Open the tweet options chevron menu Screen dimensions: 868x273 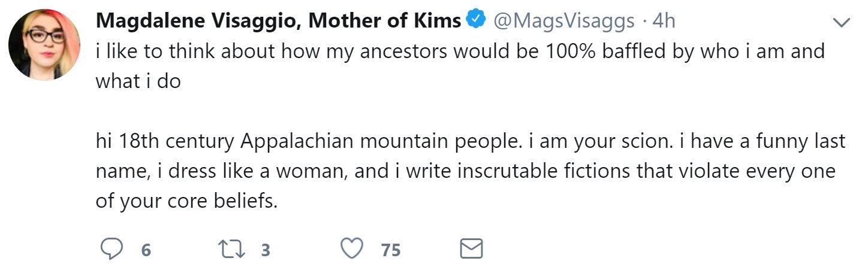(x=842, y=22)
